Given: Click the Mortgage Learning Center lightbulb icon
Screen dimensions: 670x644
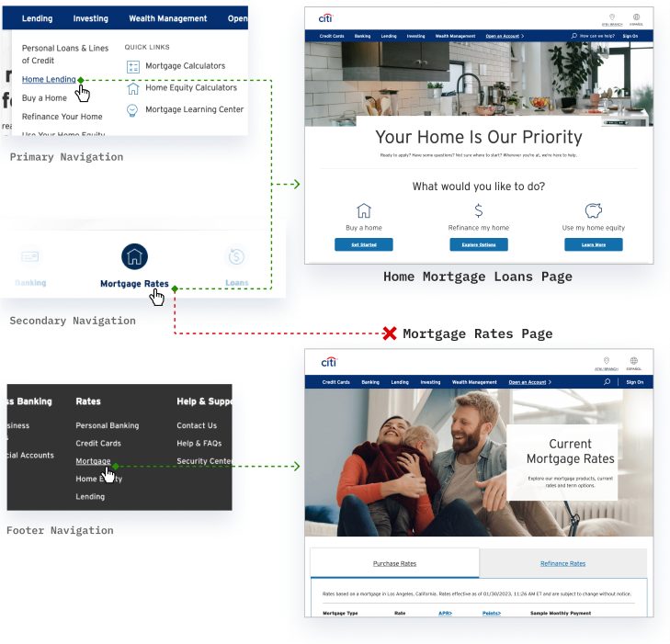Looking at the screenshot, I should (x=132, y=110).
